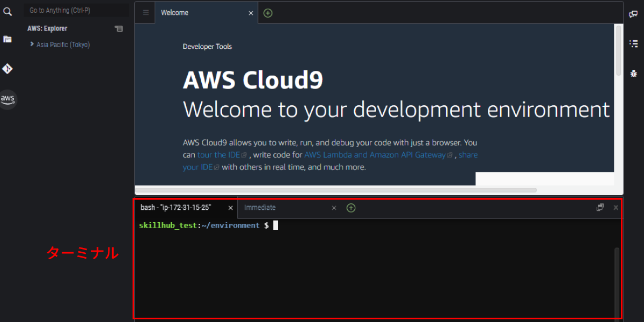Close the bash terminal tab
Image resolution: width=644 pixels, height=322 pixels.
coord(231,208)
